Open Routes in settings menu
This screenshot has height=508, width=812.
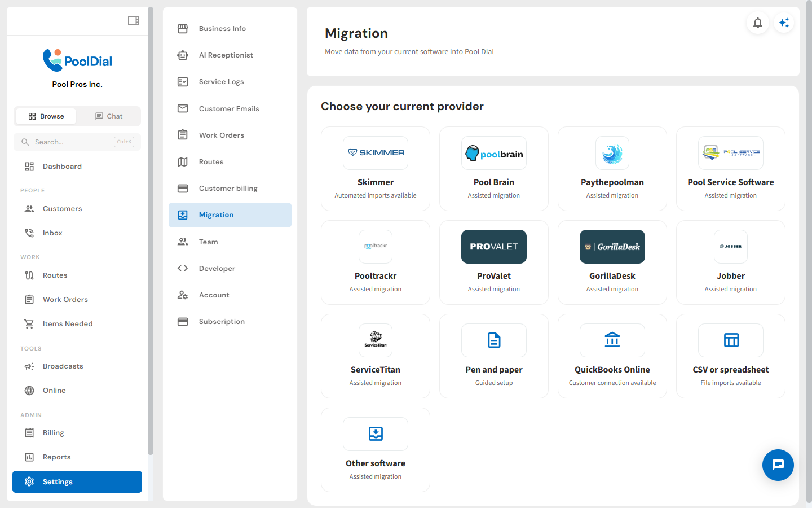(230, 162)
